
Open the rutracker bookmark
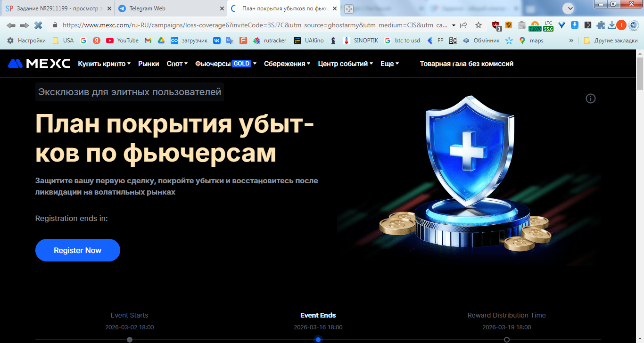(x=270, y=41)
